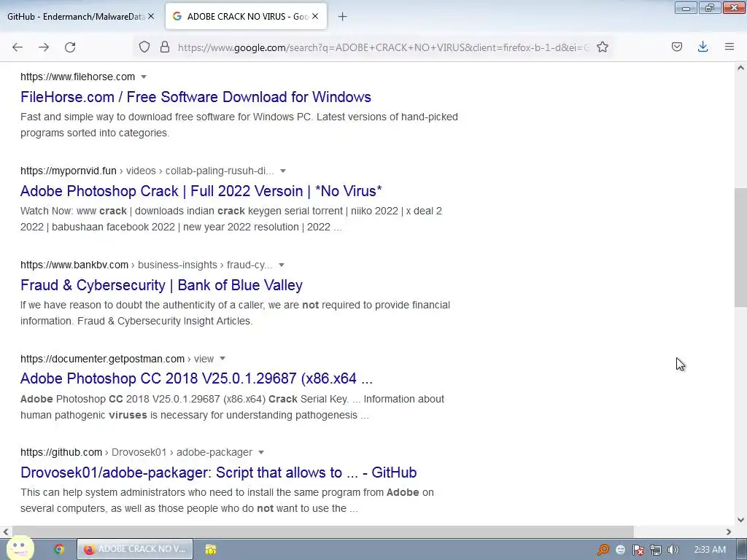Click the https://www.filehorse.com URL text
This screenshot has height=560, width=747.
pos(77,77)
